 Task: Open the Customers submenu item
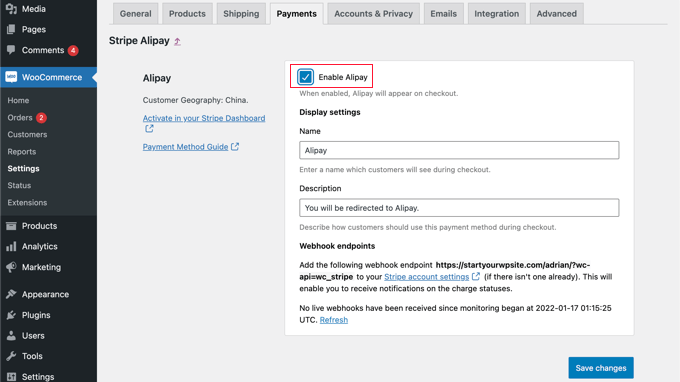pos(27,134)
